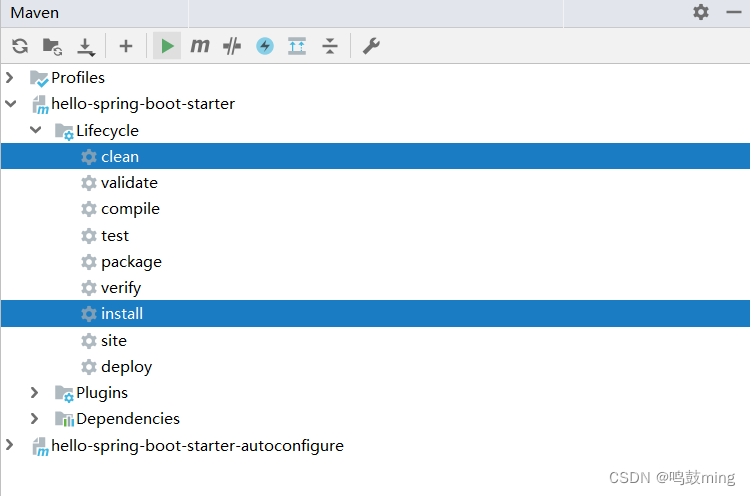Toggle Skip Tests mode
750x496 pixels.
coord(232,46)
